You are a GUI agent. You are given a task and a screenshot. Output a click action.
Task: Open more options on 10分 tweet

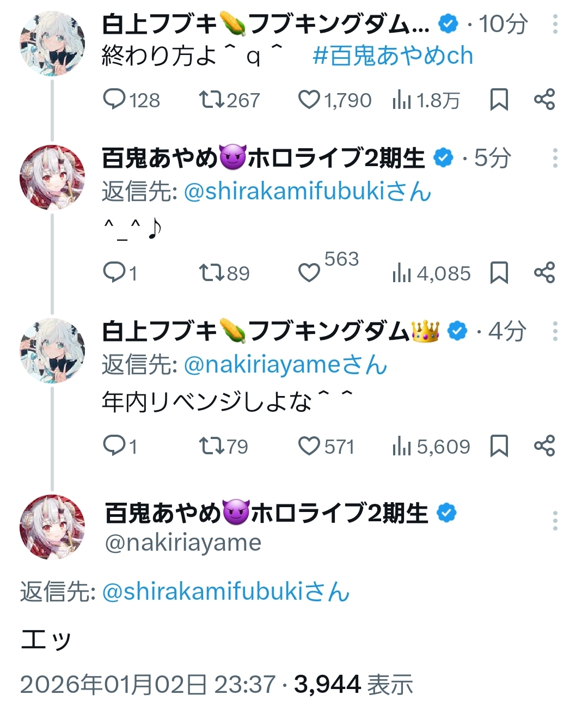tap(555, 24)
